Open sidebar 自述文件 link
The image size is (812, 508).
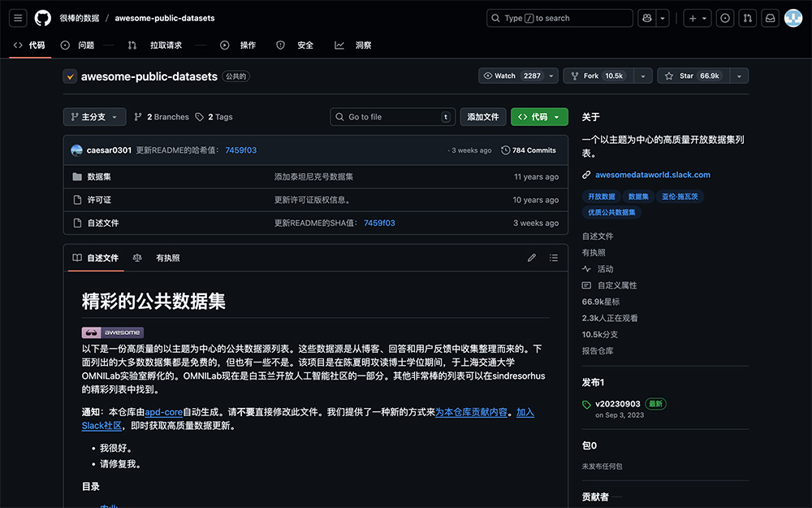(598, 237)
